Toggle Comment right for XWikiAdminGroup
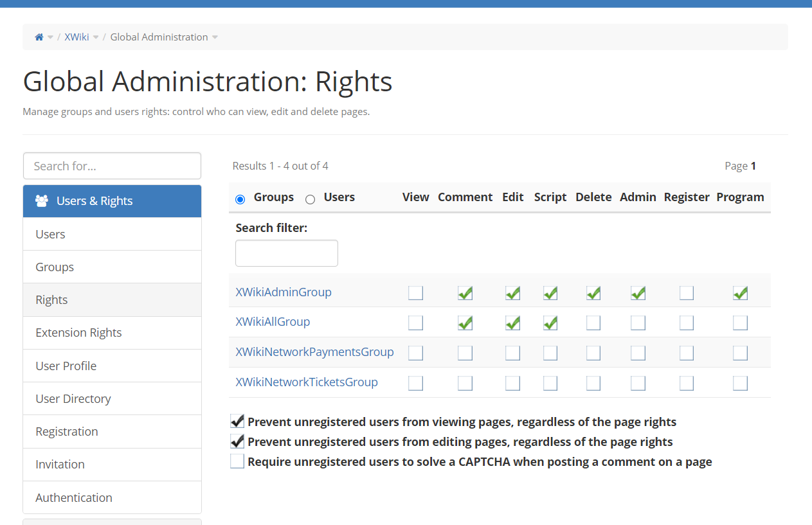The height and width of the screenshot is (525, 812). [465, 293]
